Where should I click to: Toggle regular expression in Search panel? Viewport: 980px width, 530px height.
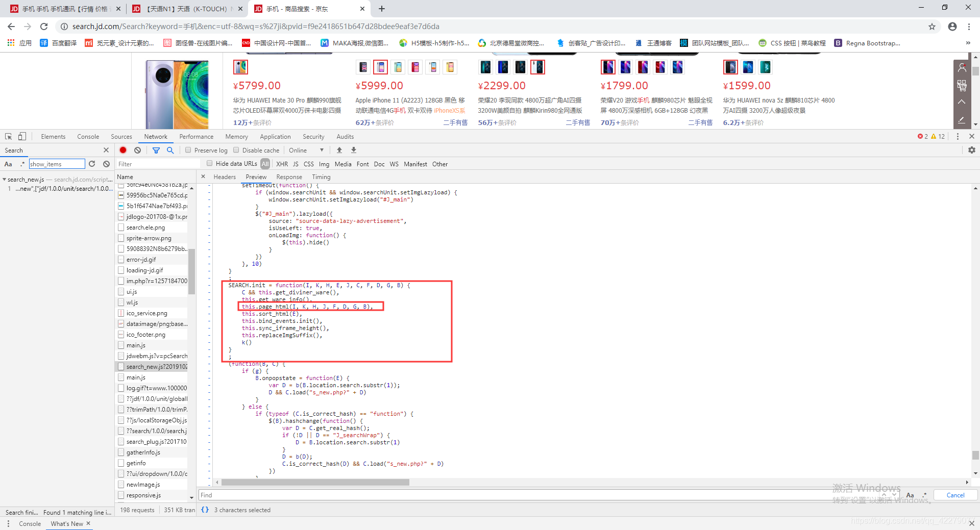pyautogui.click(x=22, y=164)
